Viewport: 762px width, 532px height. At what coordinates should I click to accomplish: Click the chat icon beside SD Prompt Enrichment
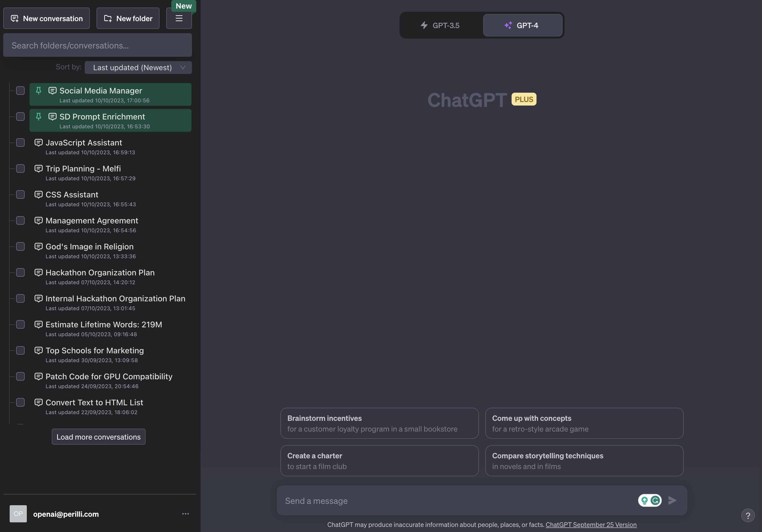pyautogui.click(x=53, y=117)
